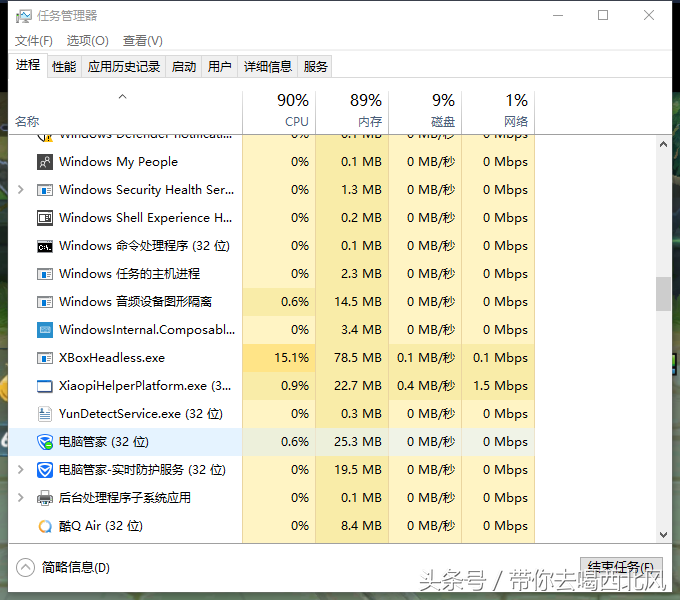Select the WindowsInternal.Composabl... process name
The height and width of the screenshot is (600, 680).
[x=147, y=330]
